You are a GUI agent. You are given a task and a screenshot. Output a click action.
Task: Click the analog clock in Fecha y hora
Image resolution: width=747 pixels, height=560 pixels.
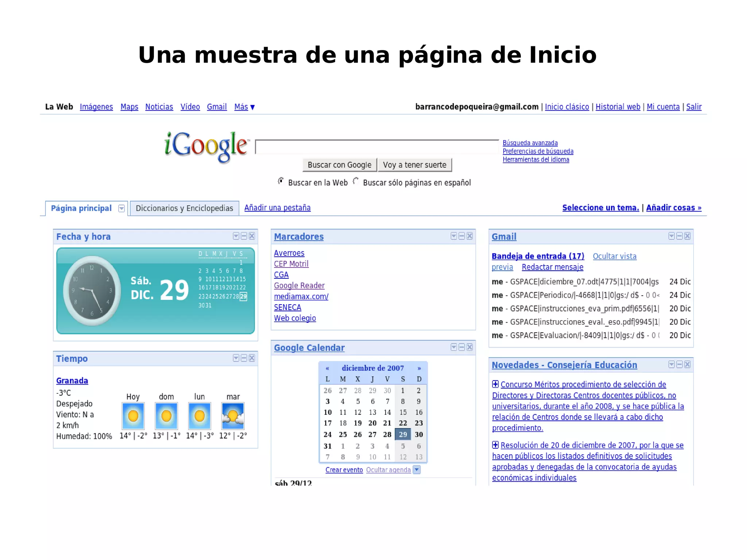click(x=92, y=290)
